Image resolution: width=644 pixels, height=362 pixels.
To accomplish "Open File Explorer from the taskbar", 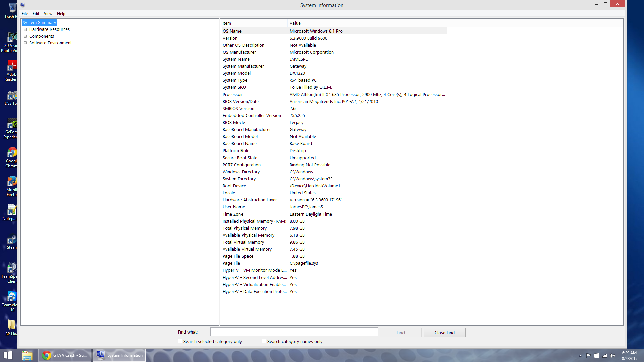I will [x=27, y=355].
